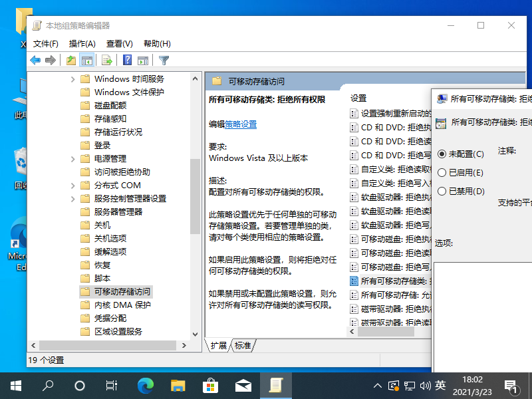
Task: Switch to the 标准 tab
Action: (x=243, y=346)
